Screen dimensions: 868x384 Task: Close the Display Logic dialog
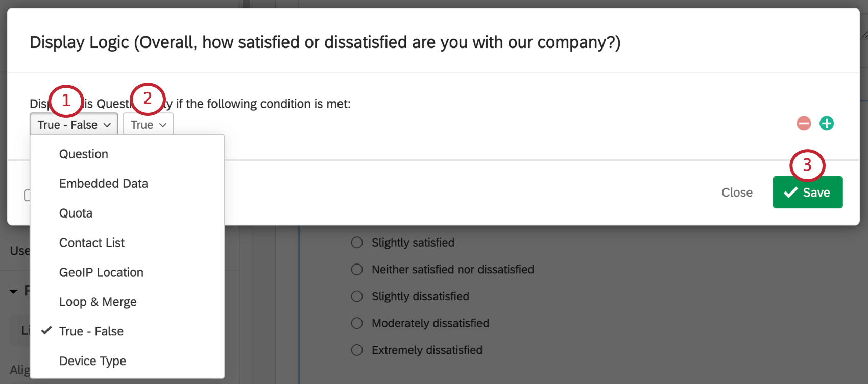[x=737, y=192]
